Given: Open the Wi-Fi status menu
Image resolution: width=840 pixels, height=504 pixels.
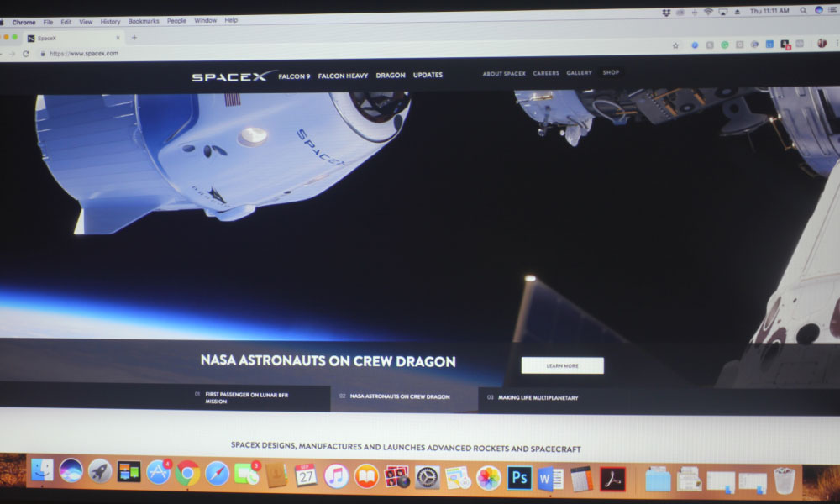Looking at the screenshot, I should click(708, 12).
